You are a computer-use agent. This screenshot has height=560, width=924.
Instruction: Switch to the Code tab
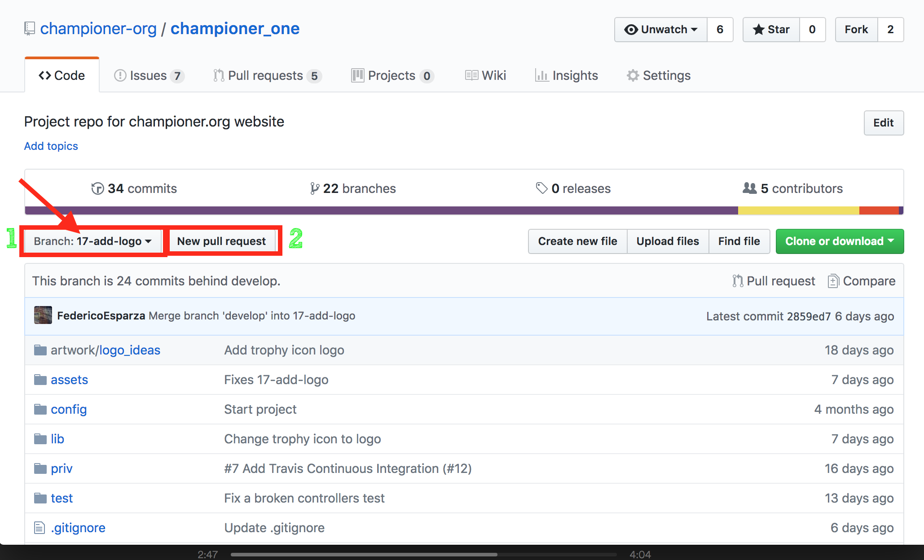point(62,75)
